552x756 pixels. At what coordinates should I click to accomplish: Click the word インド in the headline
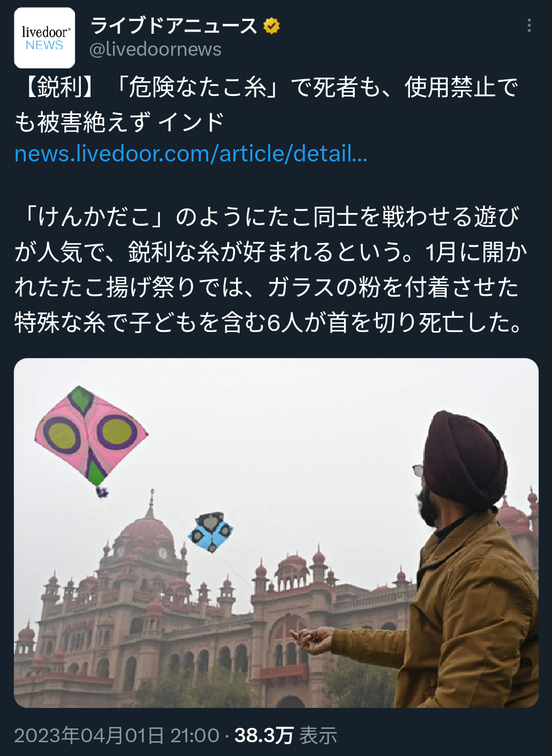[191, 122]
